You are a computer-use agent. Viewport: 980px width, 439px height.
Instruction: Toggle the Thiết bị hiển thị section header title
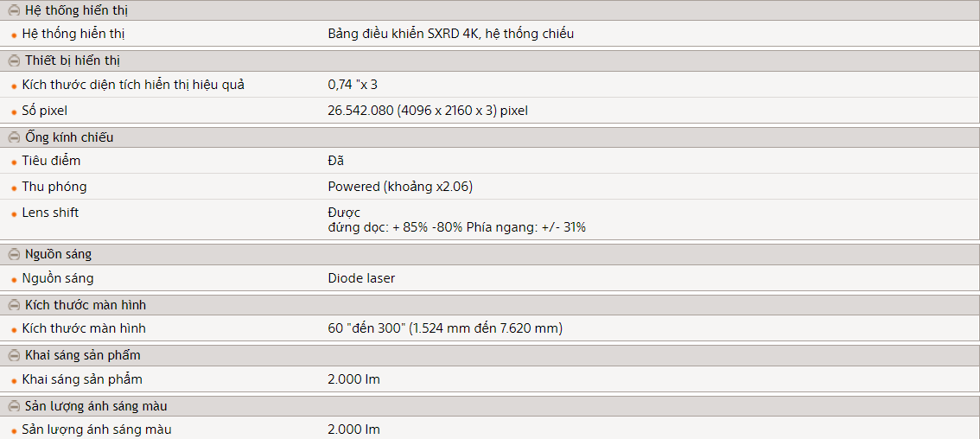pos(73,60)
